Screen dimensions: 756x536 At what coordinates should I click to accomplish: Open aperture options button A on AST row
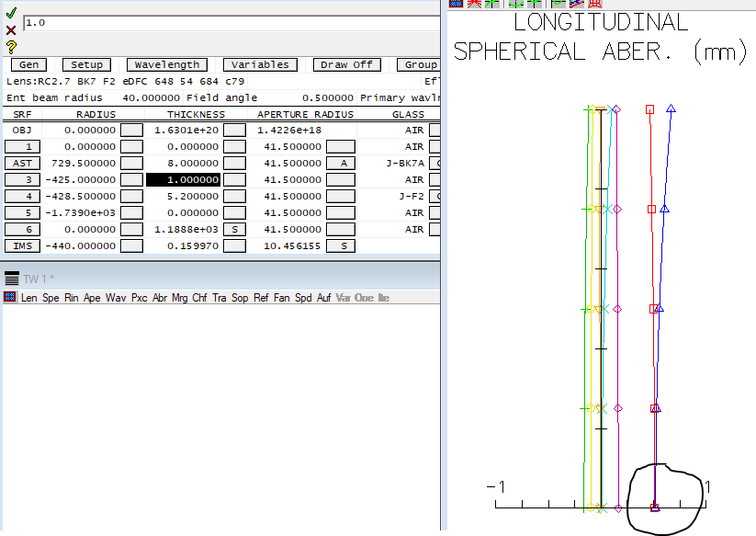(341, 163)
